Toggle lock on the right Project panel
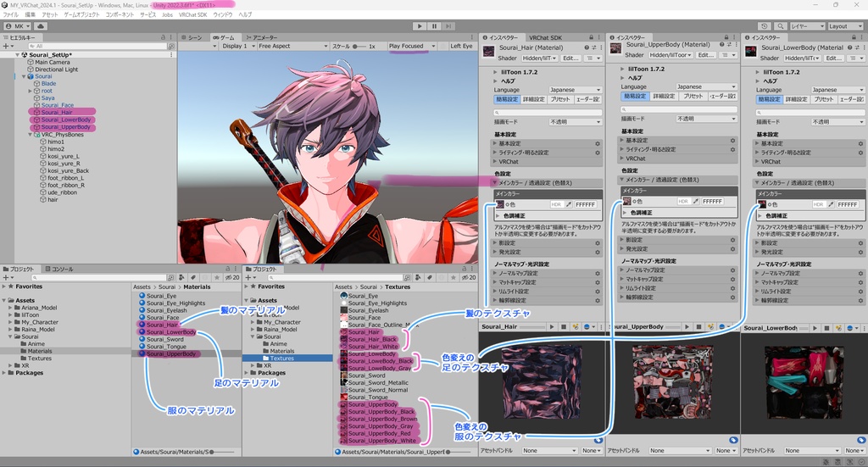868x467 pixels. click(x=462, y=269)
